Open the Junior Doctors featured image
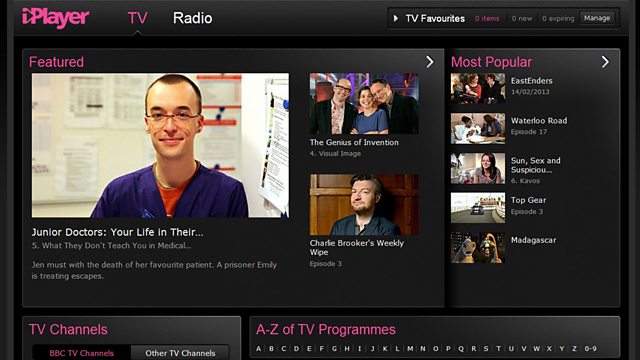The width and height of the screenshot is (640, 360). (x=160, y=145)
